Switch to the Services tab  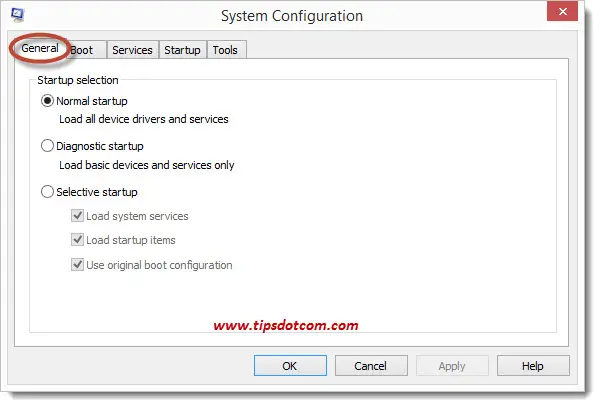[x=132, y=50]
